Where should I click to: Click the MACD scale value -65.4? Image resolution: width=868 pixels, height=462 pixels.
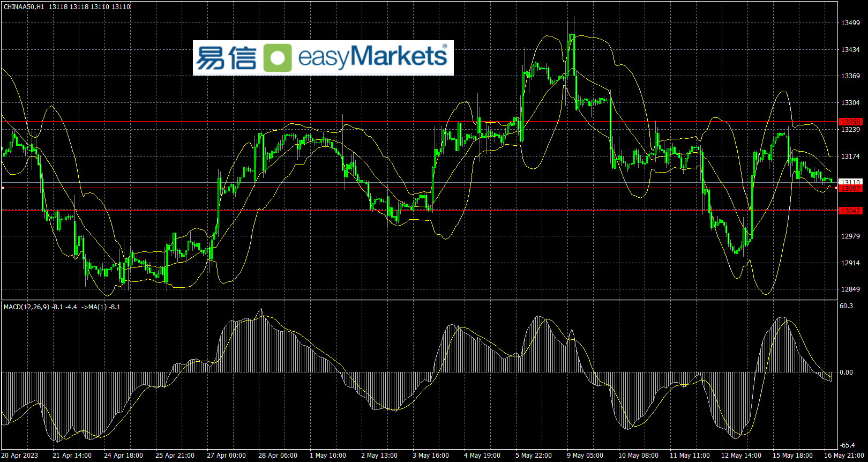pos(848,445)
